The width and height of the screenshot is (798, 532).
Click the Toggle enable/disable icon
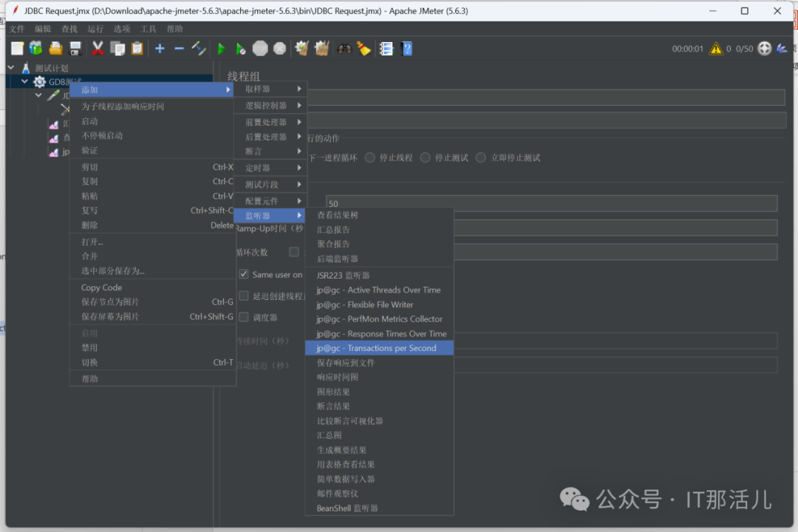(x=199, y=48)
